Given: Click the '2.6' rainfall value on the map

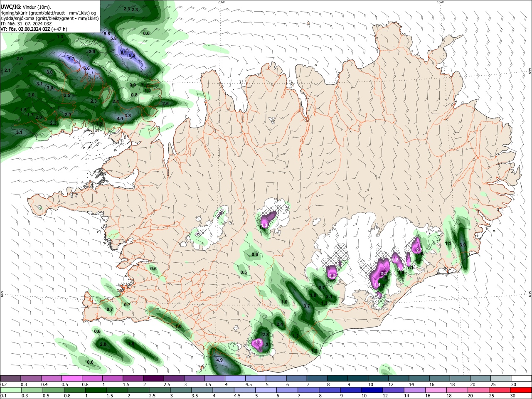Looking at the screenshot, I should coord(165,103).
